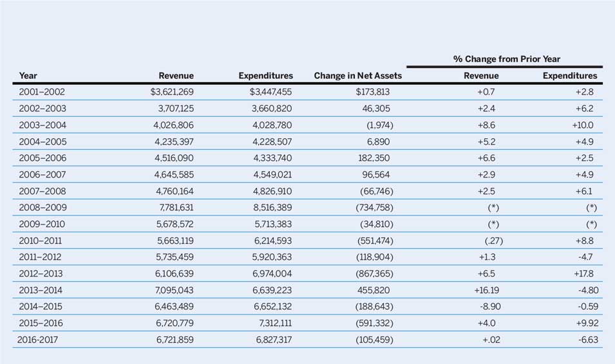Click the Year column header

28,76
